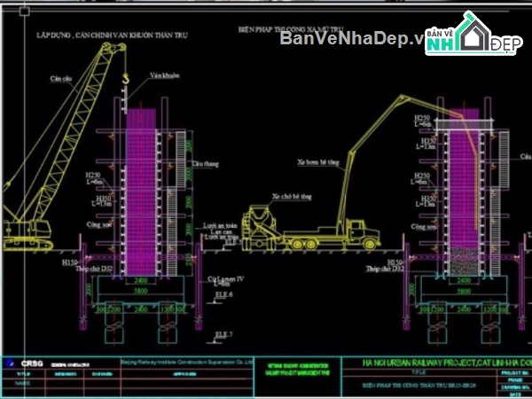Select the 'ELE.6' elevation marker text

pos(224,294)
